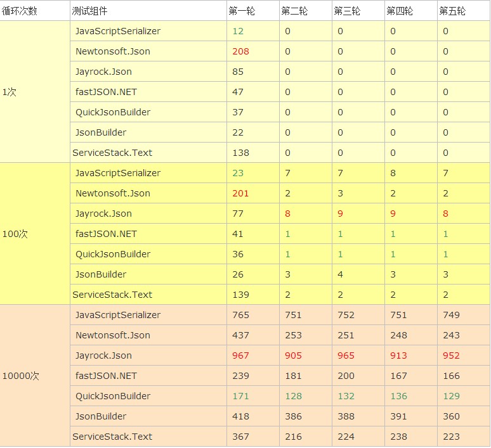
Task: Click value 41 in fastJSON.NET row
Action: tap(238, 234)
